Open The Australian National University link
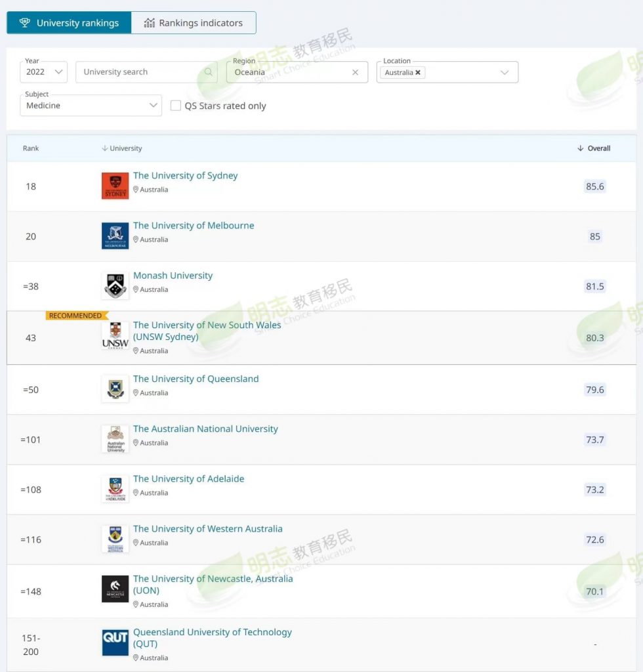Image resolution: width=643 pixels, height=672 pixels. coord(205,429)
